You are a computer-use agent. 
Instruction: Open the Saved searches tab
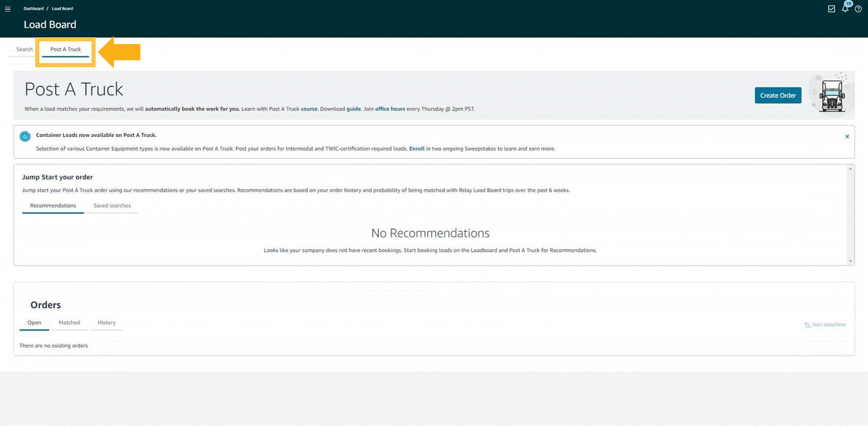[112, 205]
